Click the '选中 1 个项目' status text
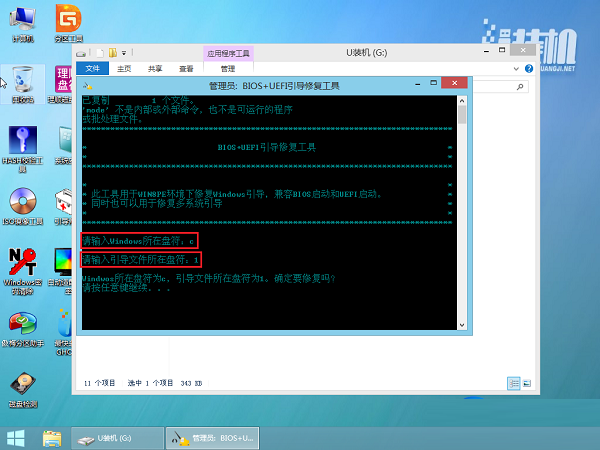This screenshot has width=600, height=450. point(150,383)
